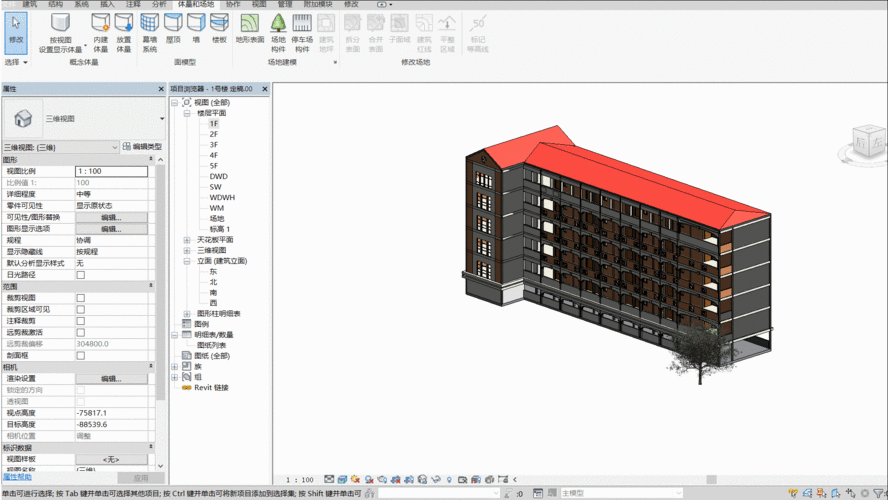Open the 三维视图: {三维} instance dropdown
888x500 pixels.
tap(61, 147)
